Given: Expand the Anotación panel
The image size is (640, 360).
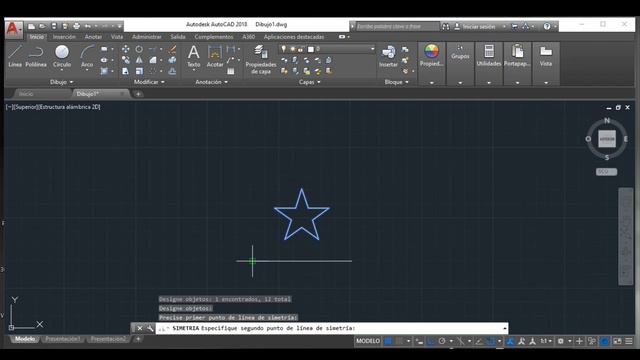Looking at the screenshot, I should point(211,82).
